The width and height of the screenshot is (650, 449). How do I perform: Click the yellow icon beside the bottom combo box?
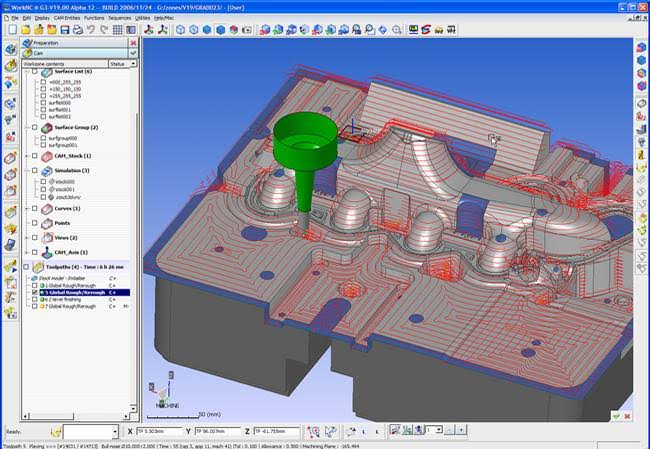56,432
